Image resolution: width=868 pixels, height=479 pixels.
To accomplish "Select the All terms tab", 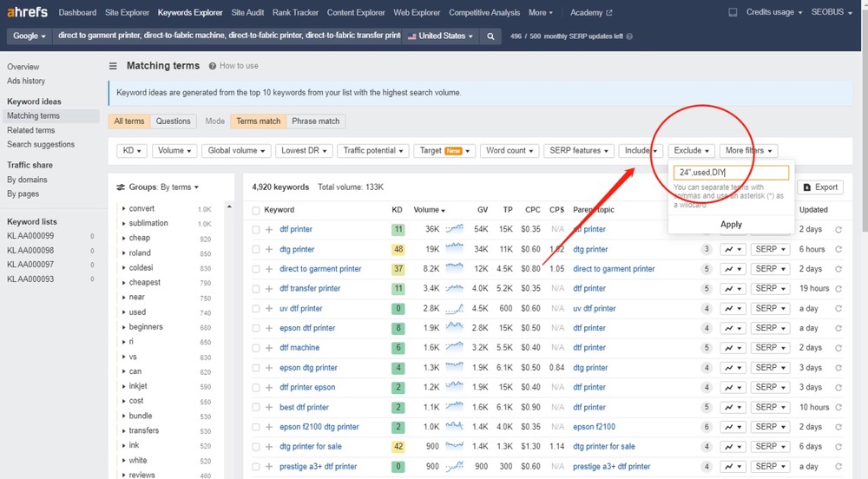I will click(129, 121).
